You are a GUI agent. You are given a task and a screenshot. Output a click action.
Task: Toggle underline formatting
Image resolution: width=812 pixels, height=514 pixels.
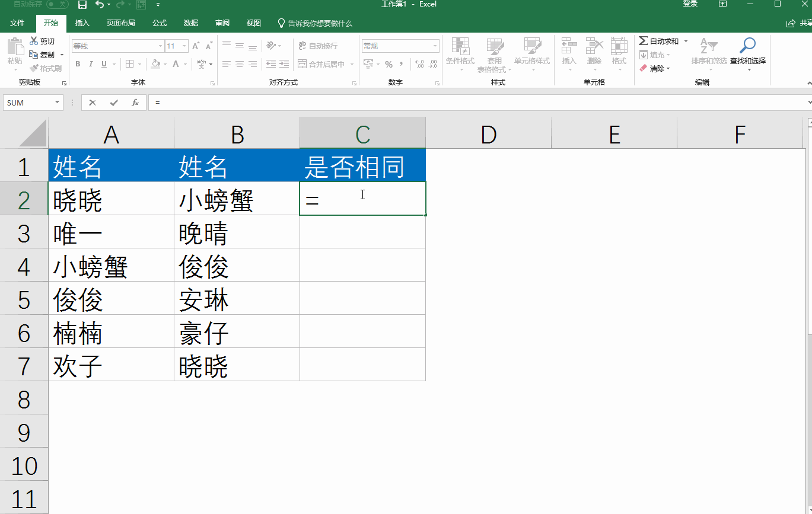(104, 64)
